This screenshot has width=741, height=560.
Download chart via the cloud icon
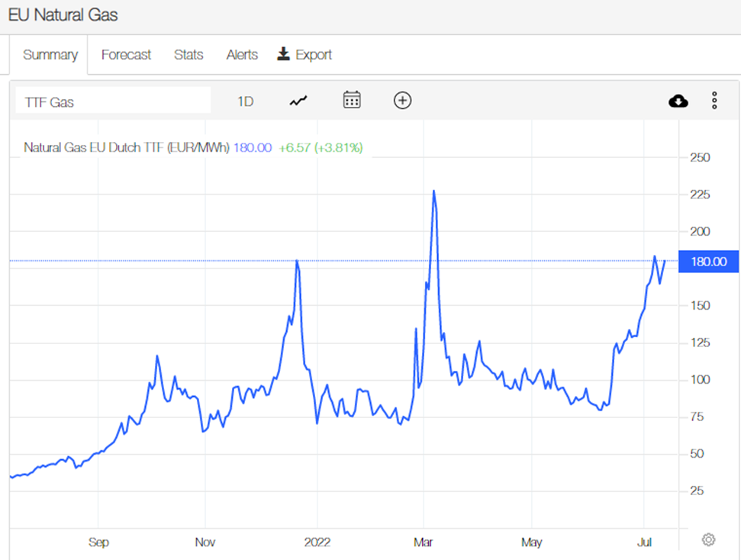click(678, 101)
